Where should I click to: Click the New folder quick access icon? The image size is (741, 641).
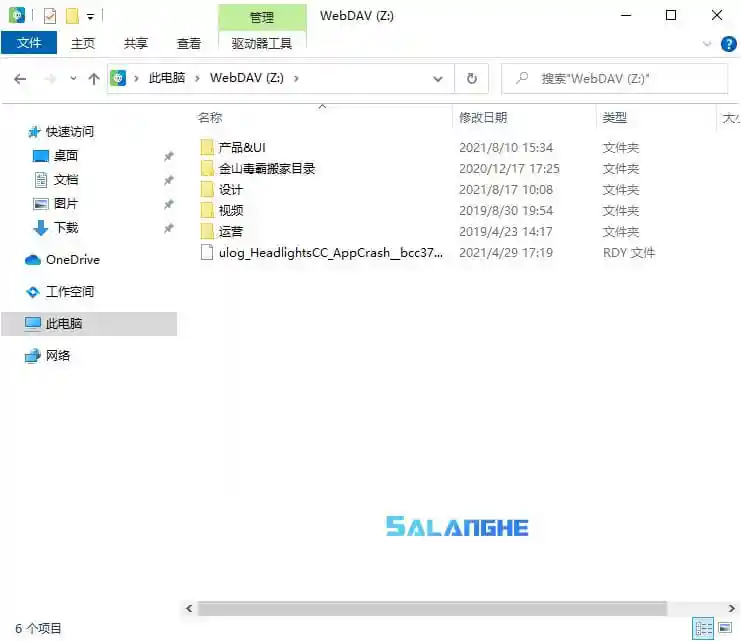pos(72,16)
